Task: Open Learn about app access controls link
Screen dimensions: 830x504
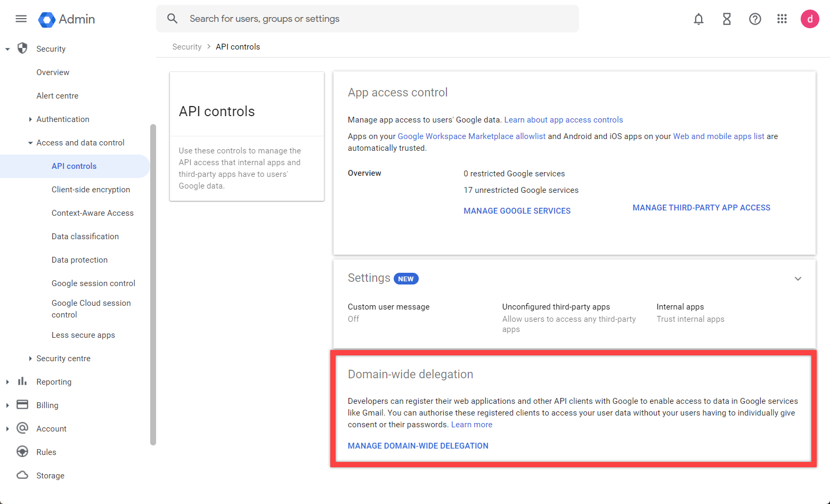Action: pyautogui.click(x=563, y=120)
